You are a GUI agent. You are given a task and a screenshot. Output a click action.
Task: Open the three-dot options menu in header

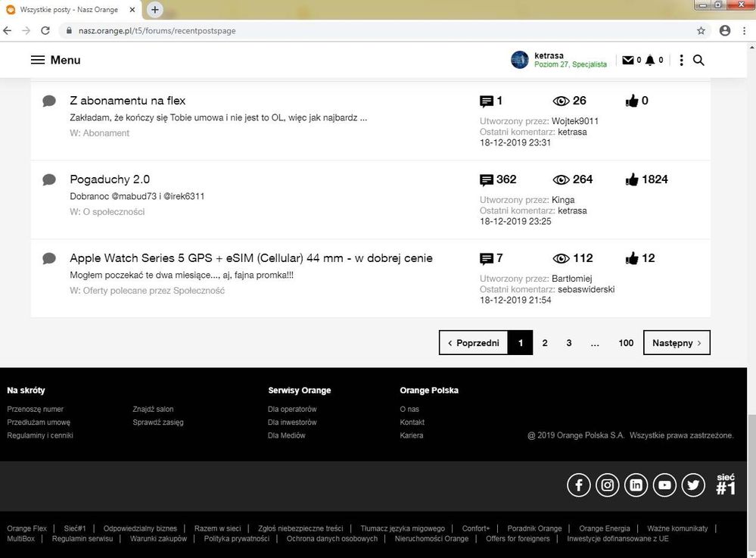681,61
